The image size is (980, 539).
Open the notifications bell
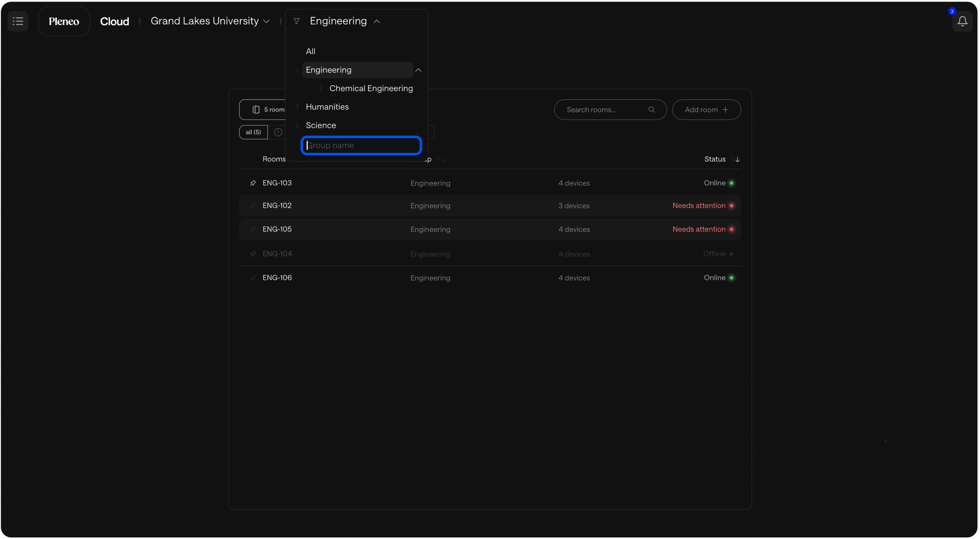[962, 21]
